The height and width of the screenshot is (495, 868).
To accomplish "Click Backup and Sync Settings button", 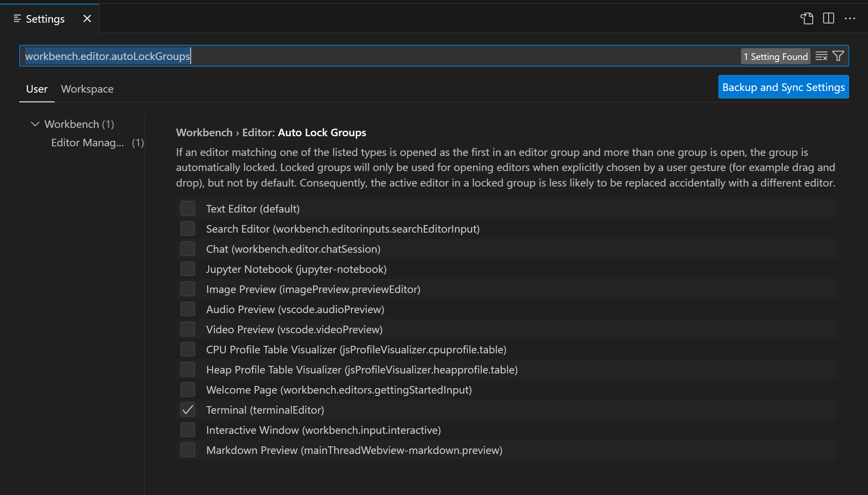I will (784, 86).
